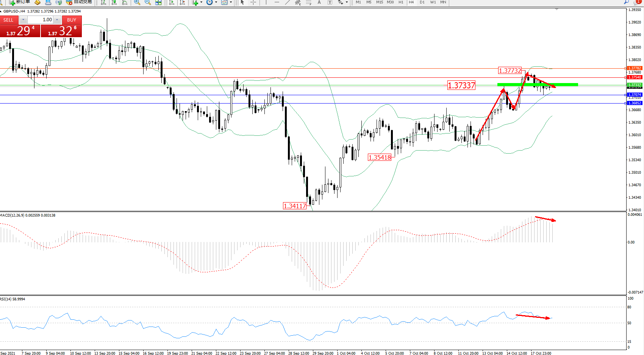Click the Tile Windows grid icon

pyautogui.click(x=158, y=2)
